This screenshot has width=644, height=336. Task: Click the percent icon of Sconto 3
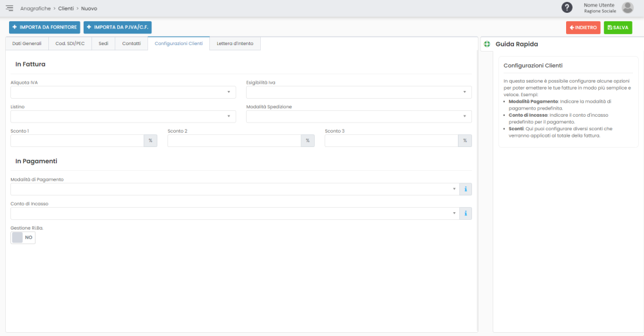click(464, 141)
